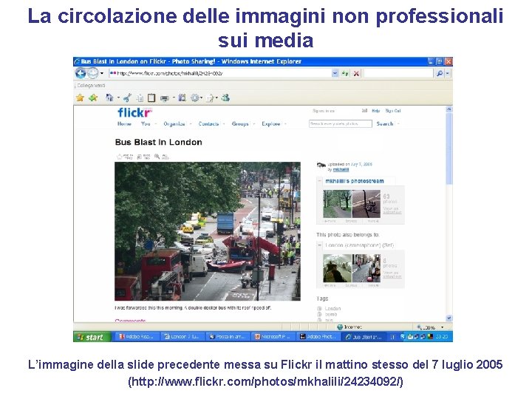Click the page scrollbar up arrow
The height and width of the screenshot is (399, 532).
449,109
